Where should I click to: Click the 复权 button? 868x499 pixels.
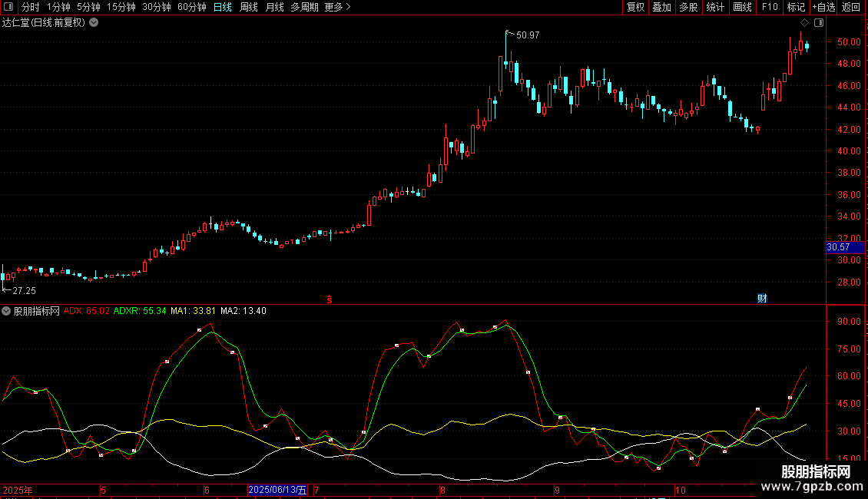point(635,7)
